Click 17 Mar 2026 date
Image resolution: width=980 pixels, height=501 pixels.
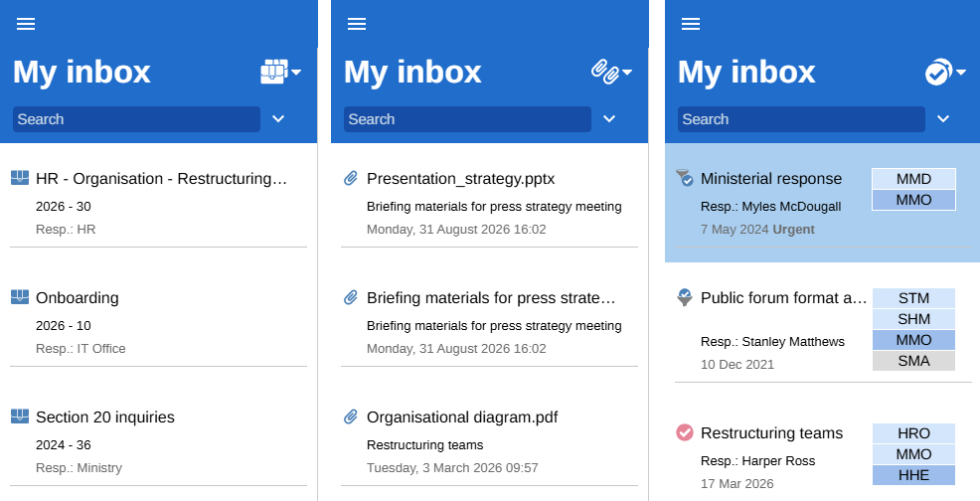[x=736, y=484]
